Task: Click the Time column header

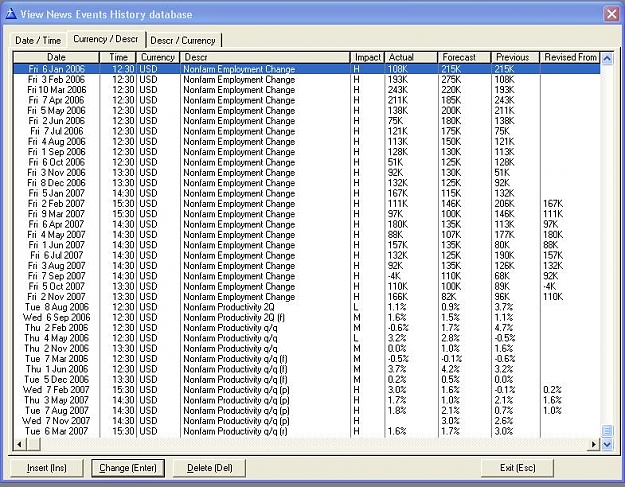Action: [118, 57]
